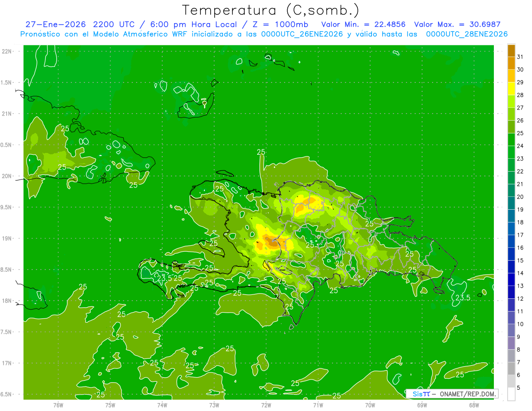The height and width of the screenshot is (411, 532).
Task: Select the '0000UTC_26ENE2026' initialization timestamp
Action: (x=302, y=34)
